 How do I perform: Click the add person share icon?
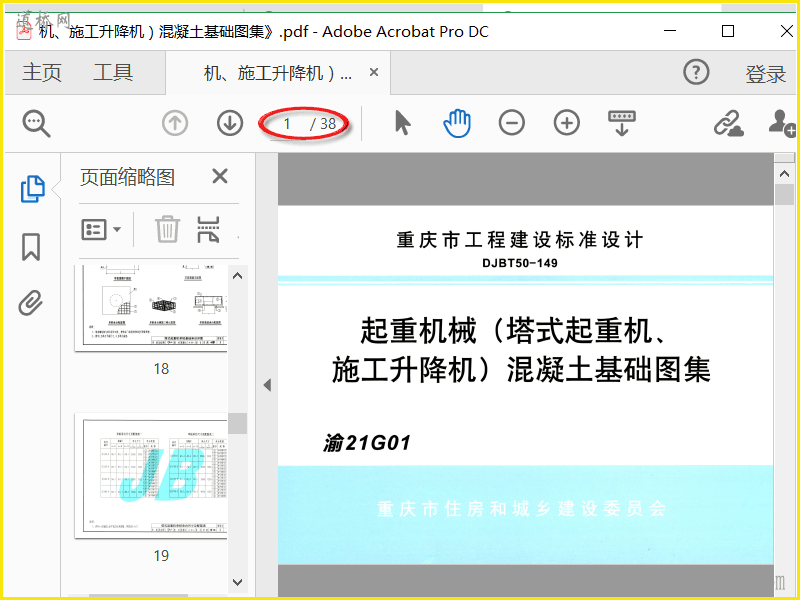click(782, 123)
